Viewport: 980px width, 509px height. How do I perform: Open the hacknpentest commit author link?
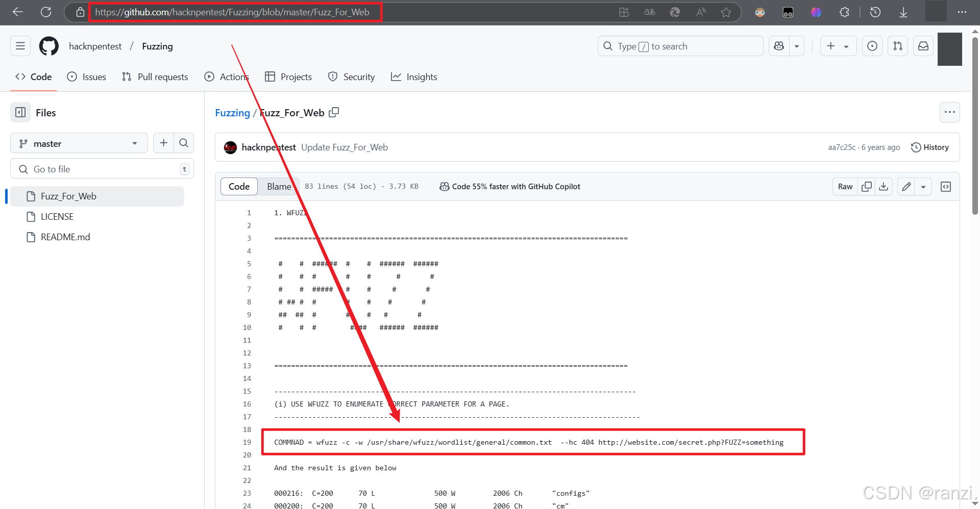point(268,147)
